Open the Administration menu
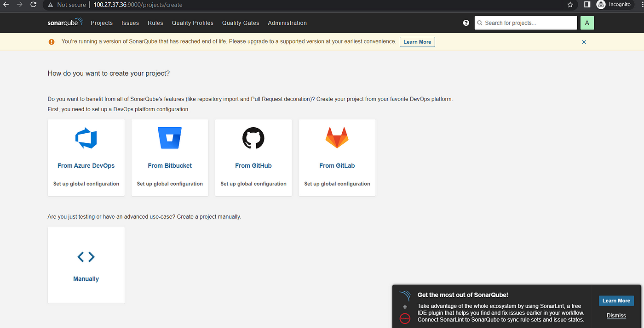Viewport: 644px width, 328px height. click(x=287, y=23)
